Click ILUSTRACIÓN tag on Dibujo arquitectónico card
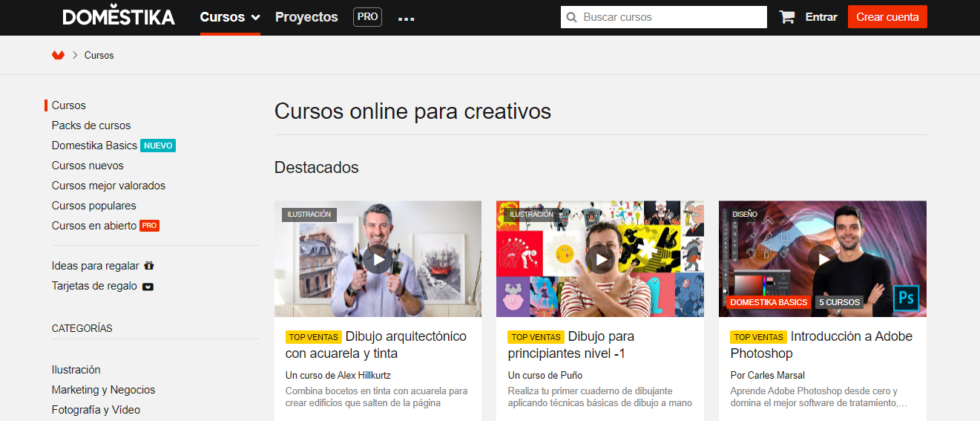Viewport: 980px width, 421px height. pyautogui.click(x=309, y=215)
